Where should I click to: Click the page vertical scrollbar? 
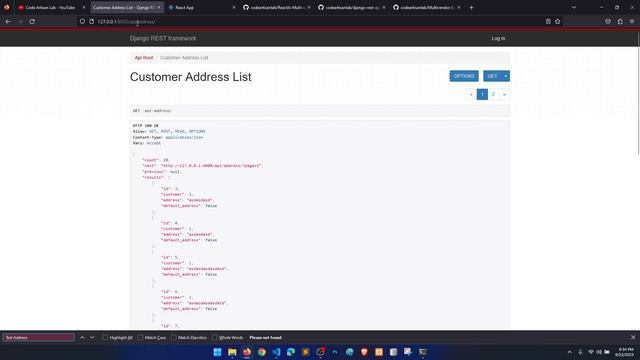638,94
